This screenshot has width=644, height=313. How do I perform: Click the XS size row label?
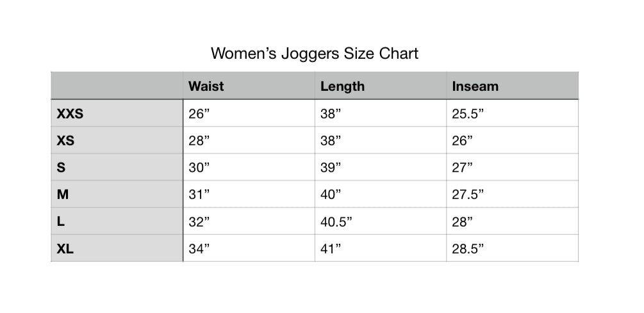65,141
